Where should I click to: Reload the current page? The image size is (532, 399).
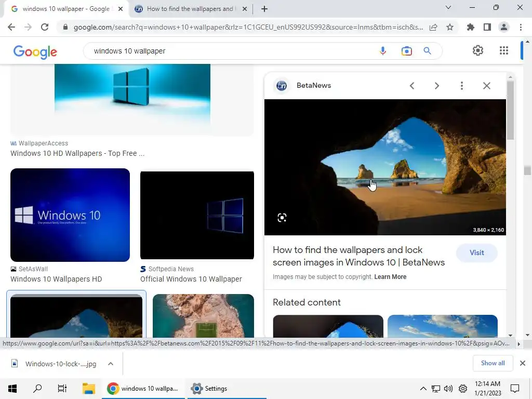point(45,27)
